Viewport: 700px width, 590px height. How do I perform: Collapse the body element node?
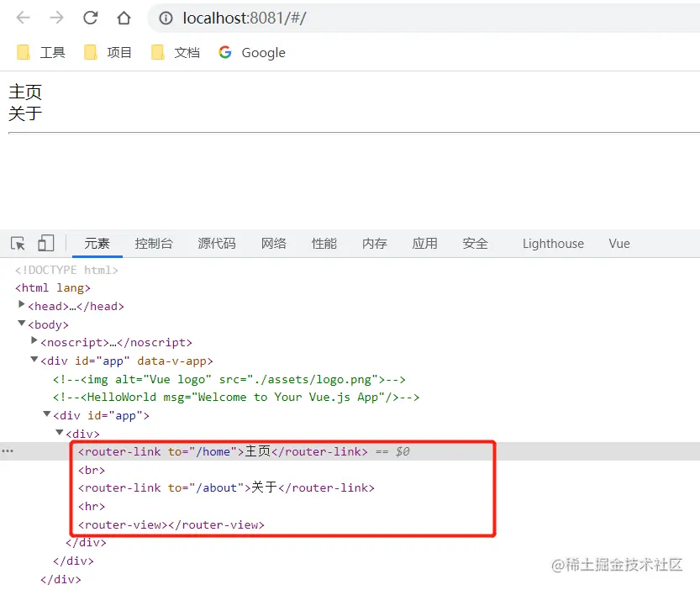tap(21, 323)
